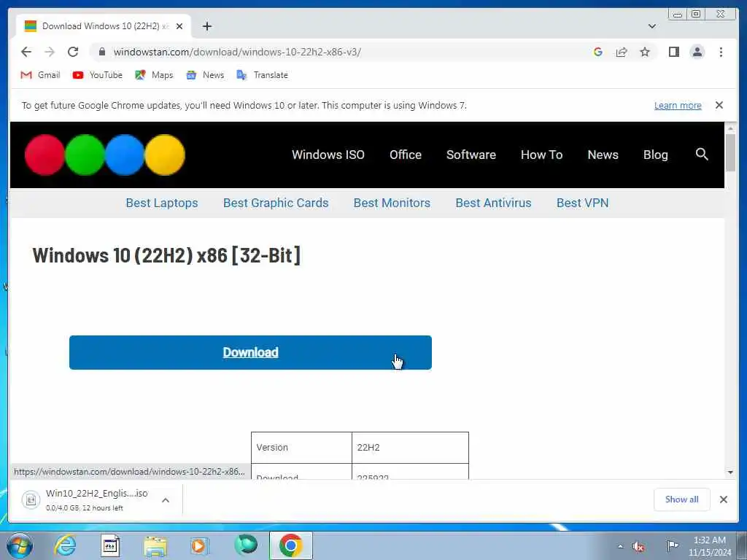Open the Gmail bookmark
Screen dimensions: 747x560
coord(40,75)
